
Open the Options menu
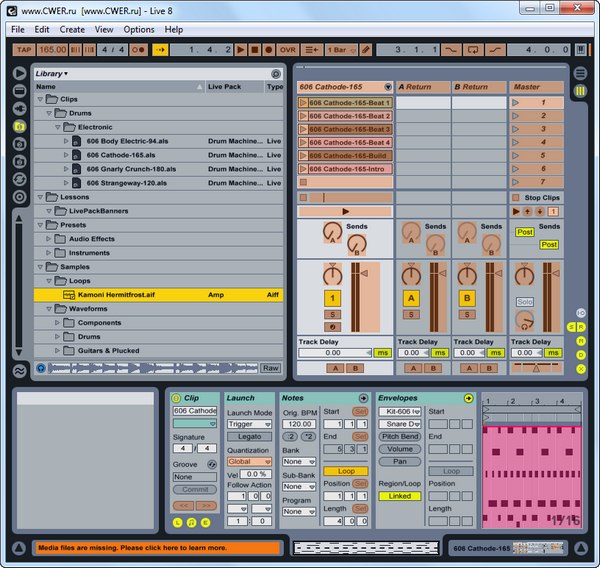(139, 30)
